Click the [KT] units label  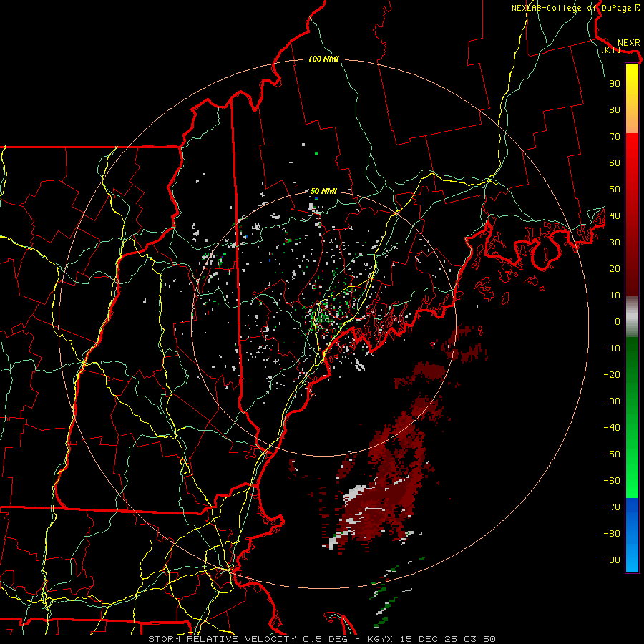pyautogui.click(x=610, y=49)
